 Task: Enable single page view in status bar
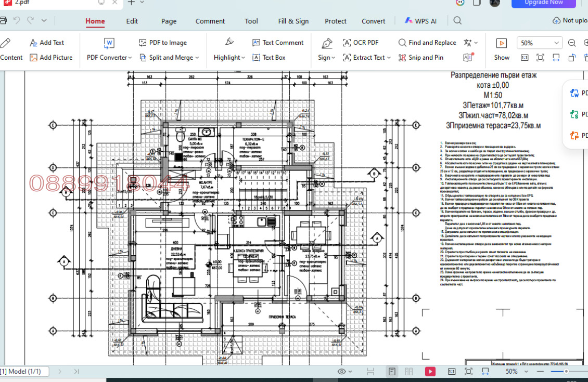392,372
